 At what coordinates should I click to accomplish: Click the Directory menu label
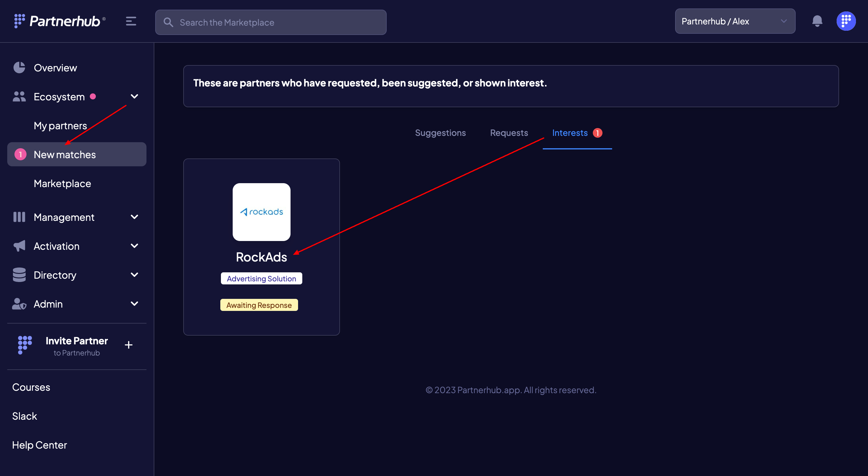pyautogui.click(x=55, y=275)
